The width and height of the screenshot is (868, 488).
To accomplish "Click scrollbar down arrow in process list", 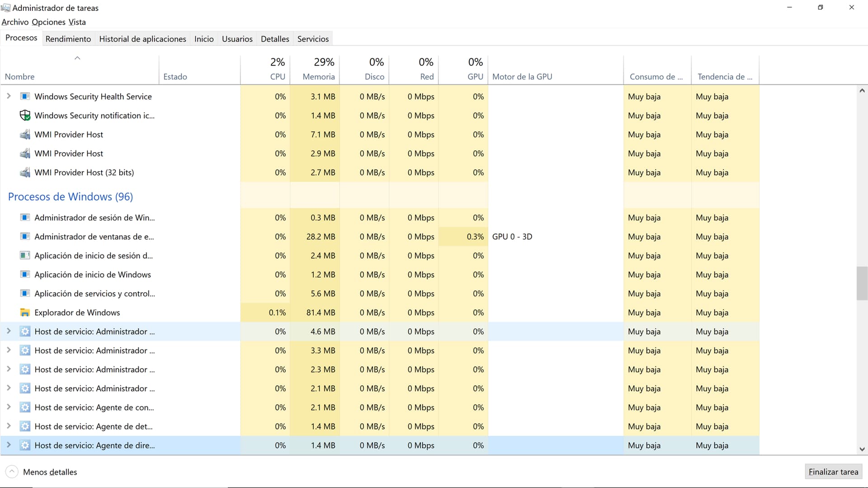I will [x=862, y=449].
